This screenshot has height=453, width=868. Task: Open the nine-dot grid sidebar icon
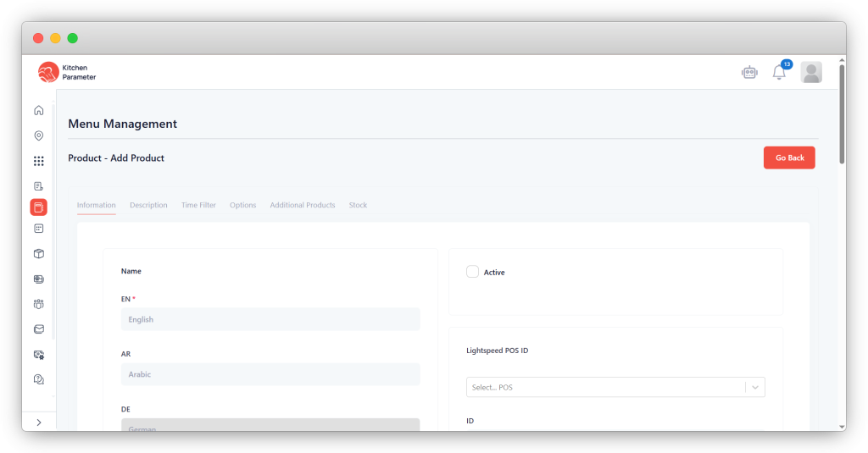coord(39,161)
